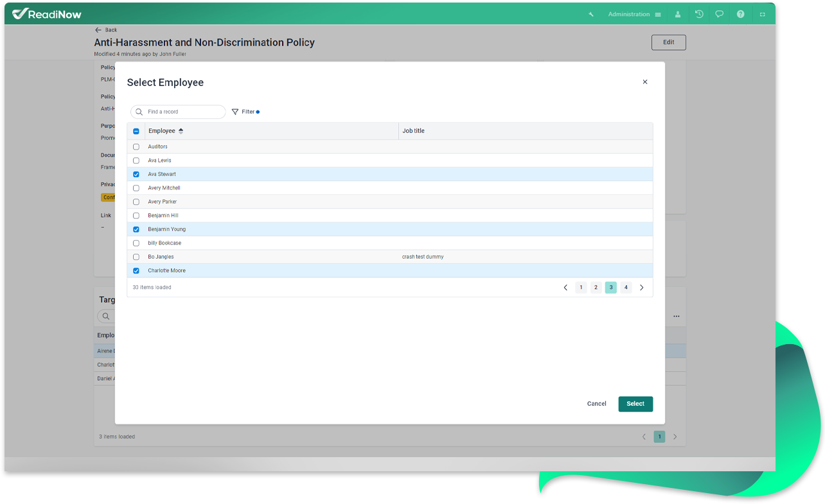Open the Administration menu
The width and height of the screenshot is (825, 504).
tap(634, 14)
